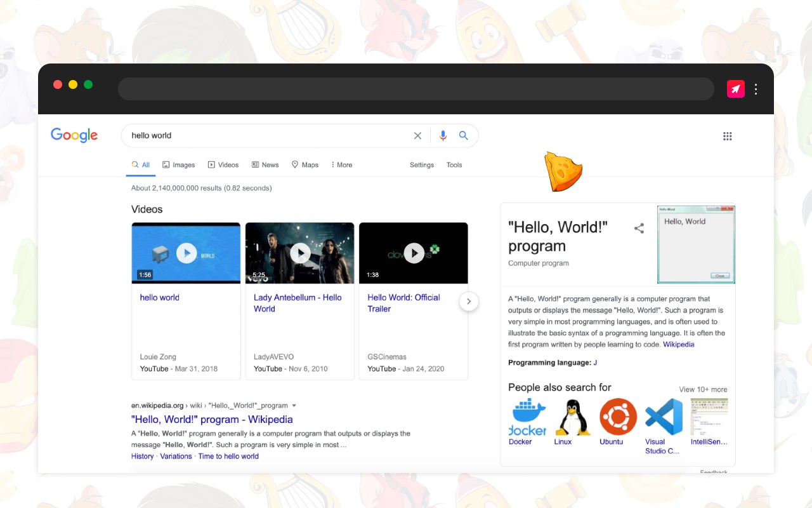The image size is (812, 508).
Task: Switch to the Videos tab
Action: click(223, 164)
